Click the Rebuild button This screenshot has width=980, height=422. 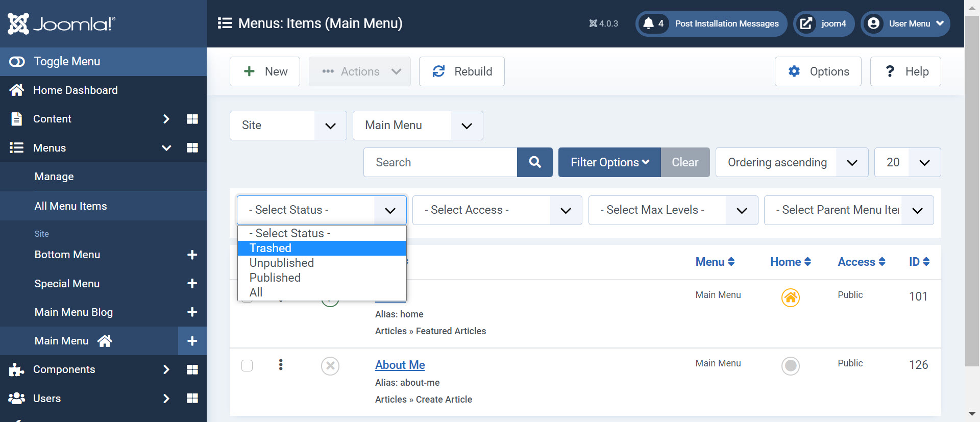pos(461,71)
